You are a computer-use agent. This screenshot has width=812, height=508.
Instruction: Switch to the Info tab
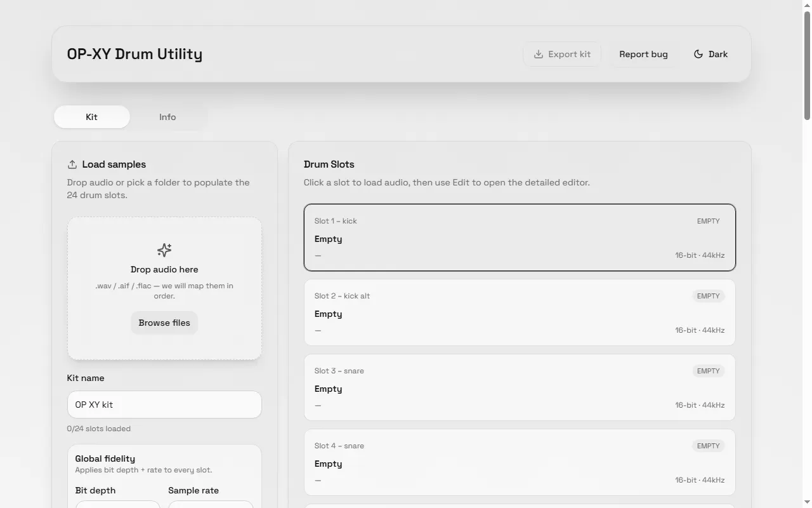[167, 117]
